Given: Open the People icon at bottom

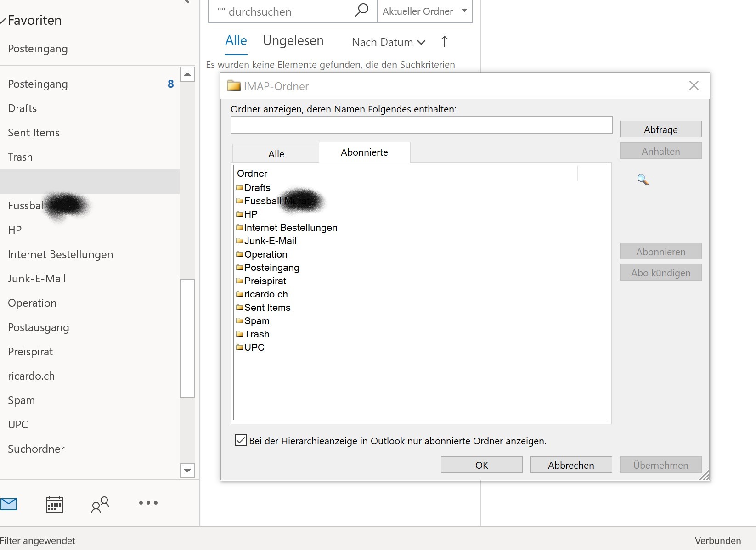Looking at the screenshot, I should [100, 504].
